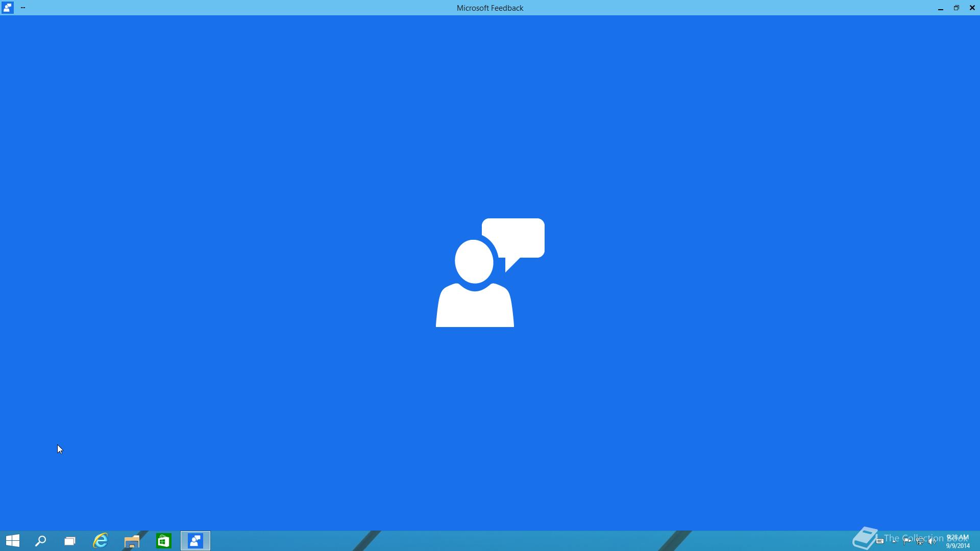This screenshot has width=980, height=551.
Task: Open the Windows Store taskbar icon
Action: click(163, 541)
